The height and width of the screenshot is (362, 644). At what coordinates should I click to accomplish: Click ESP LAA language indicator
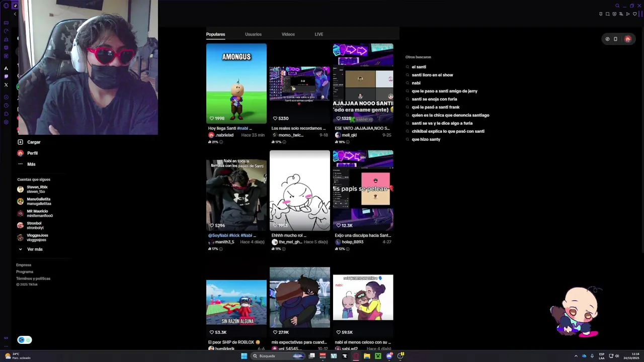pos(602,356)
